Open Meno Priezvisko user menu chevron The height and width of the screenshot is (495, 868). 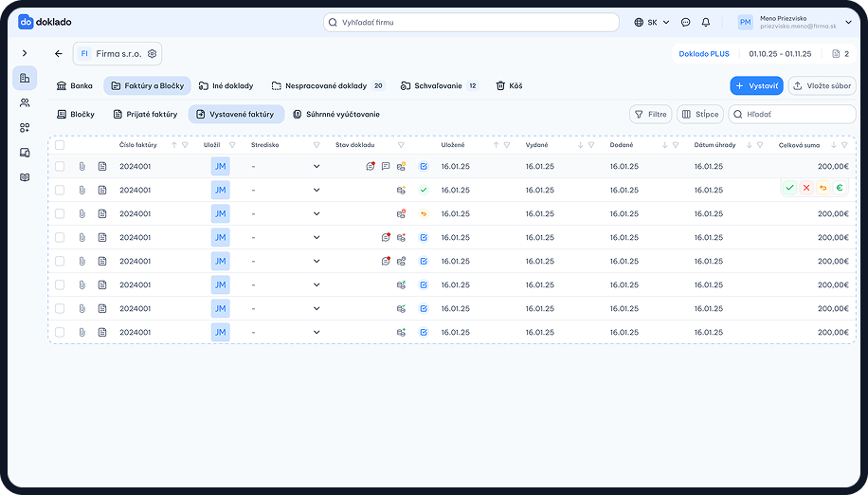(848, 22)
